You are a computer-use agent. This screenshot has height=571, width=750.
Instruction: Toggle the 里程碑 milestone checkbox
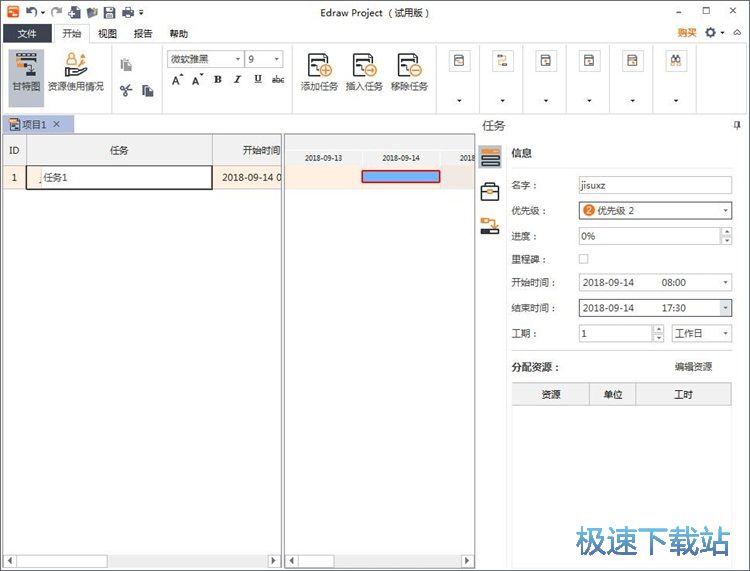584,259
